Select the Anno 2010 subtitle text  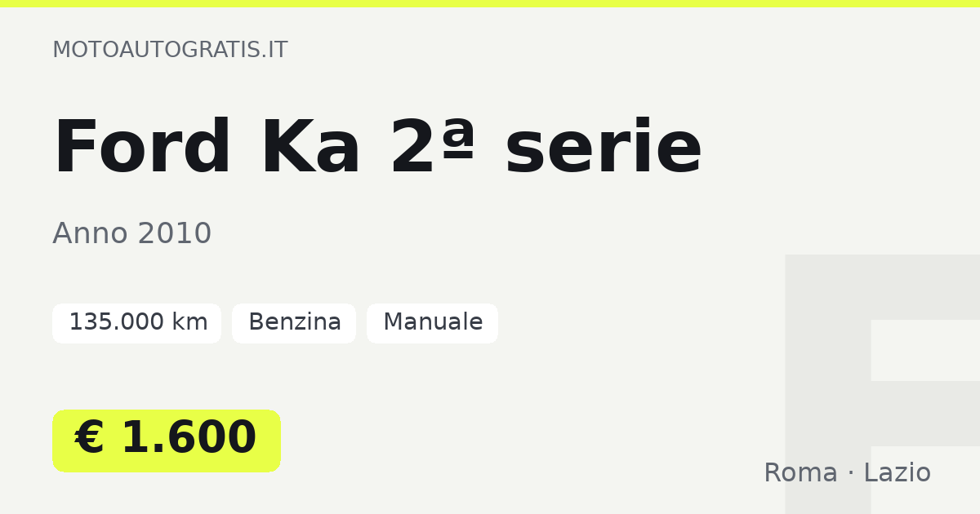132,234
